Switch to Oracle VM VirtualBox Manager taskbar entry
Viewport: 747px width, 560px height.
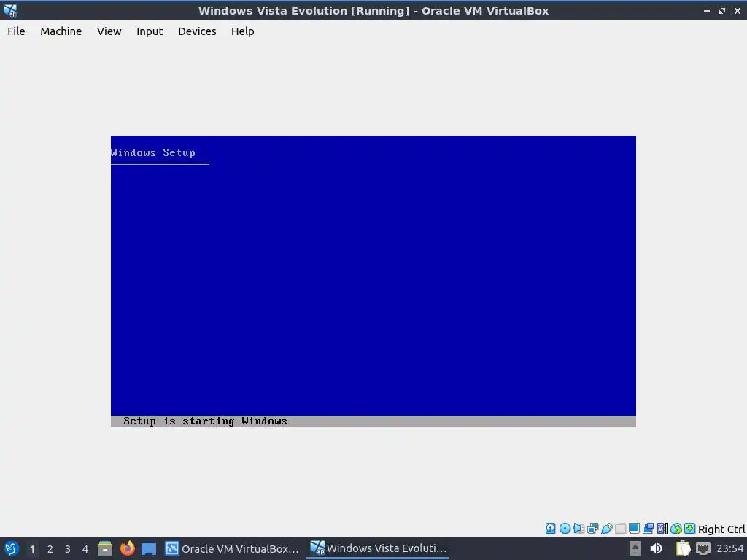(232, 548)
